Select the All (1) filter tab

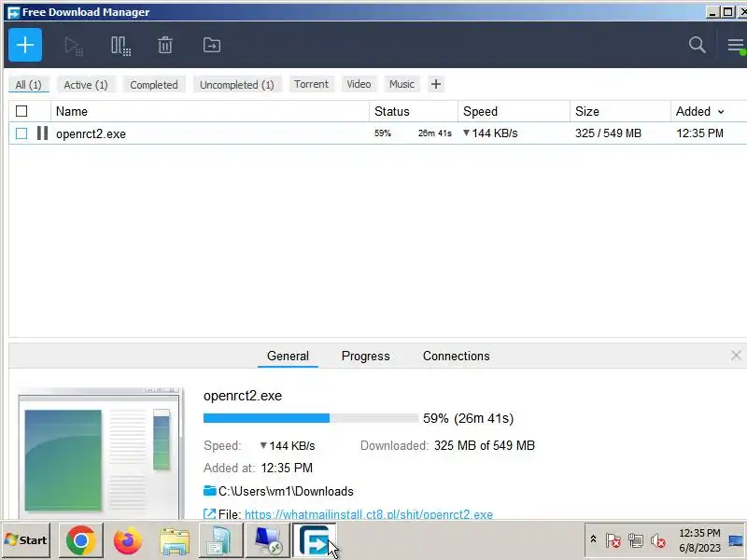click(29, 85)
